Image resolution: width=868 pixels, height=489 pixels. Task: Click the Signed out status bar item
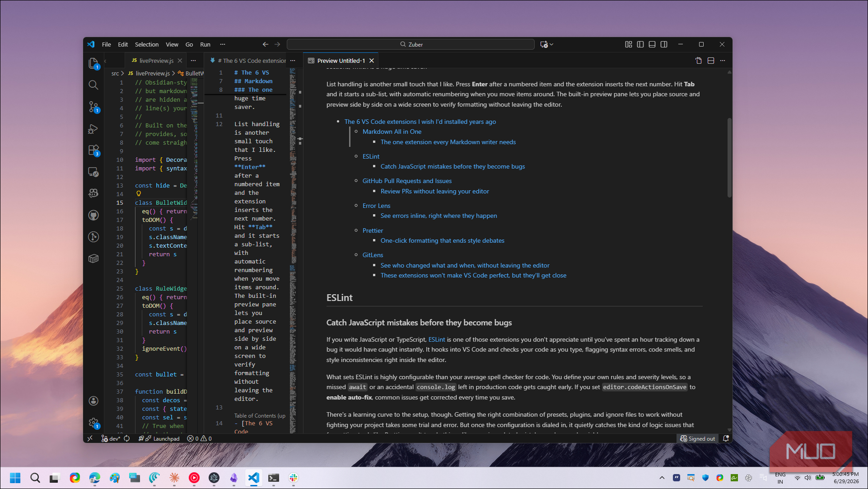point(698,438)
